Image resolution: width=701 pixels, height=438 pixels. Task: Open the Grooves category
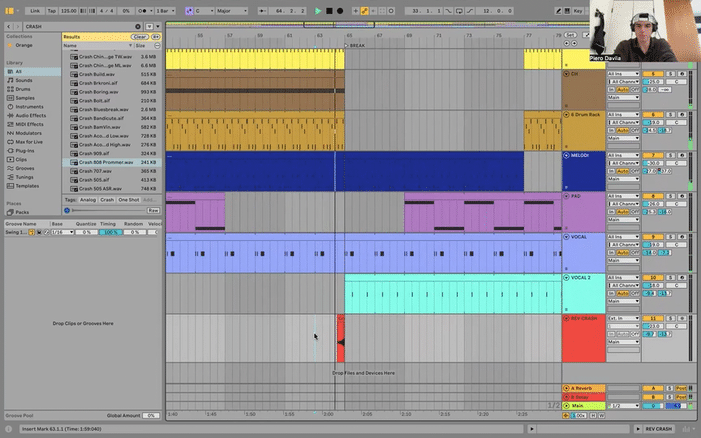click(x=25, y=168)
